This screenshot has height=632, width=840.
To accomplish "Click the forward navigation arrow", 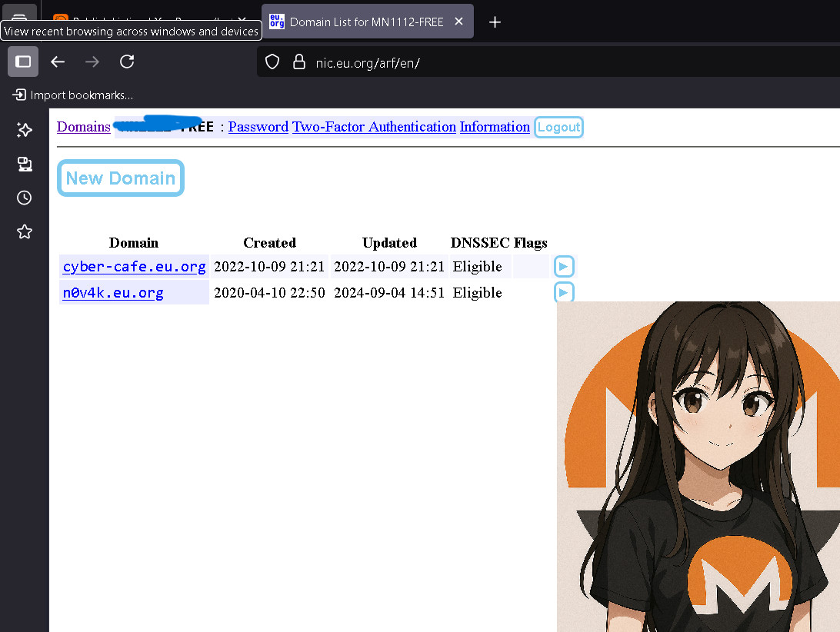I will click(x=92, y=62).
